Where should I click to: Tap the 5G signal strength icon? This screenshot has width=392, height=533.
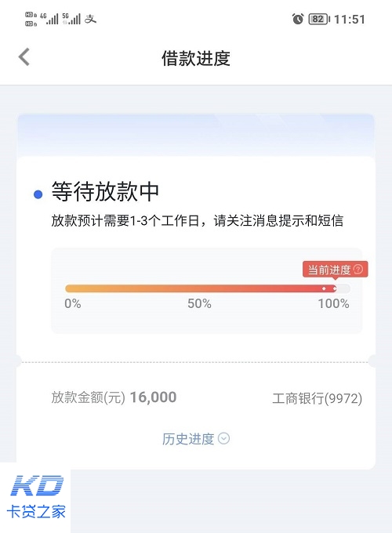coord(71,19)
